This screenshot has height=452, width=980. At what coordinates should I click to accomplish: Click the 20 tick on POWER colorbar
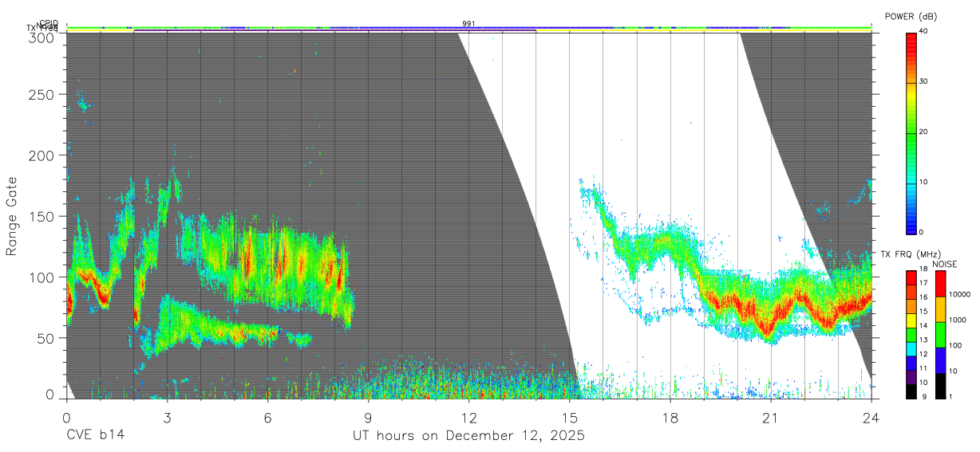coord(925,132)
